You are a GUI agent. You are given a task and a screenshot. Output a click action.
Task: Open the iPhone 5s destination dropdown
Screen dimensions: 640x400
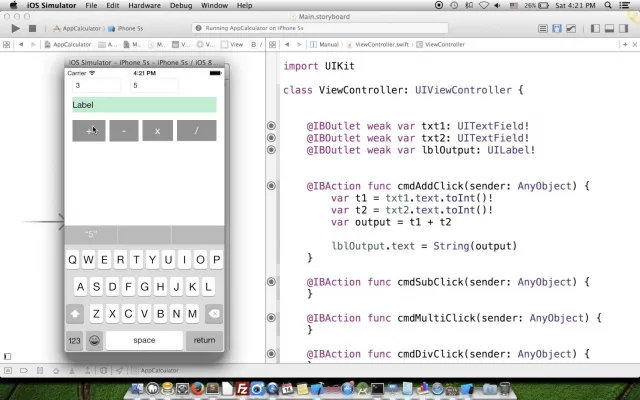coord(126,28)
